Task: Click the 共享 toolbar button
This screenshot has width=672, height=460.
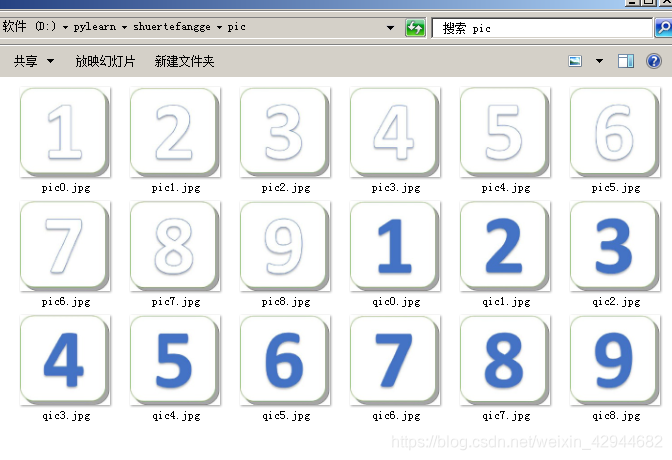Action: pyautogui.click(x=26, y=61)
